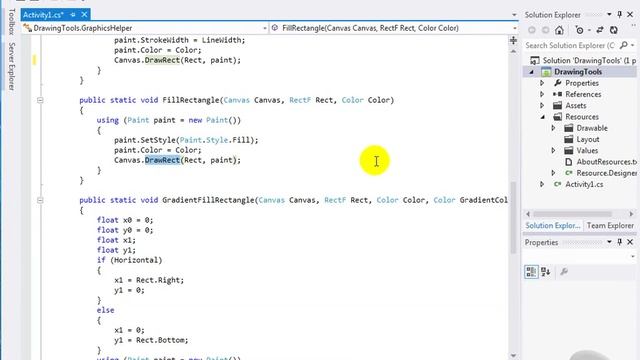Click the Search Solution Explorer input field

coord(570,45)
